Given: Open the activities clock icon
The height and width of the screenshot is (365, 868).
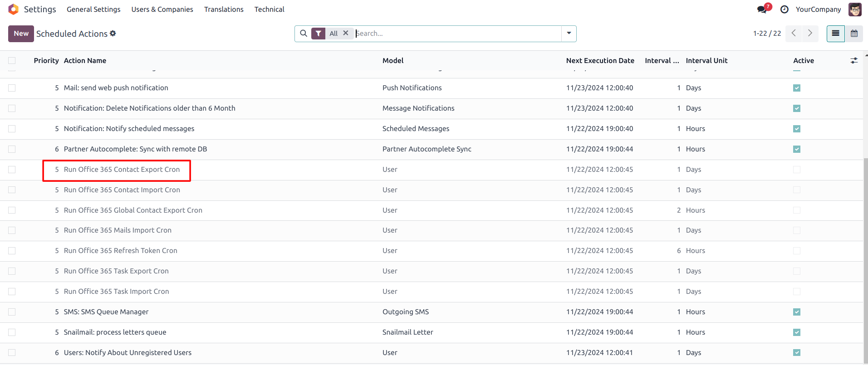Looking at the screenshot, I should (784, 10).
